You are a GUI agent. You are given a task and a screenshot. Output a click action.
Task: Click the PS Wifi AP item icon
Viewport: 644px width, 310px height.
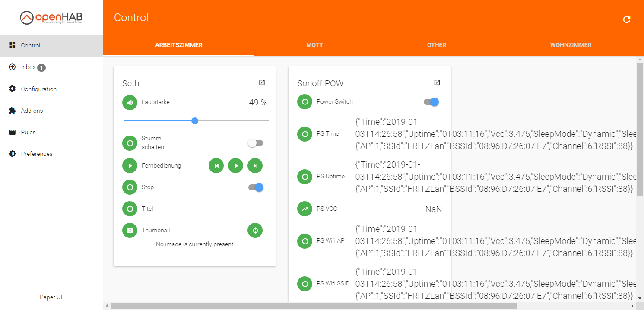click(305, 241)
